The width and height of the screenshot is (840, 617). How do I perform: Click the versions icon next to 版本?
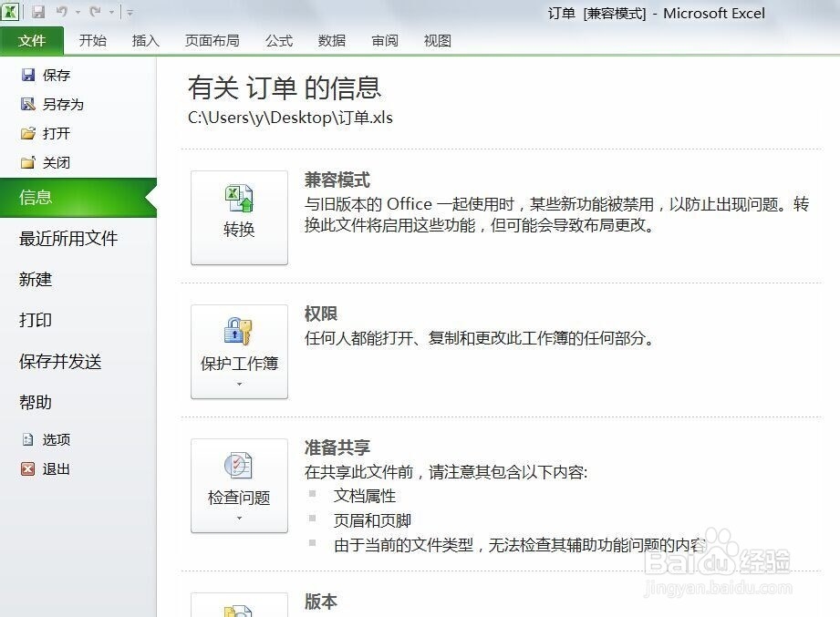coord(239,611)
